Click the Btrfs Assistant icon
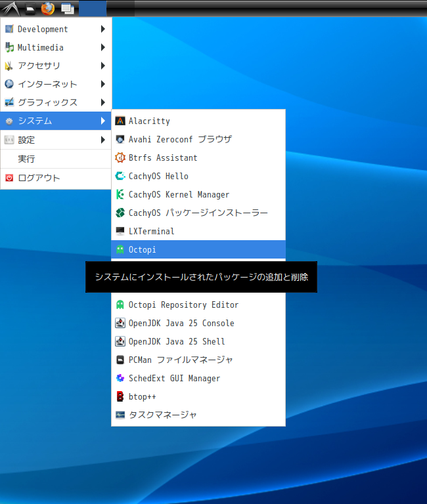Viewport: 427px width, 504px height. tap(120, 157)
